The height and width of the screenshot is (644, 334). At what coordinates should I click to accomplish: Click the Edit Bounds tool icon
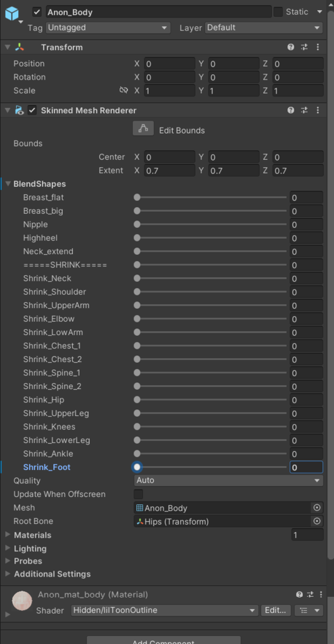click(x=143, y=129)
